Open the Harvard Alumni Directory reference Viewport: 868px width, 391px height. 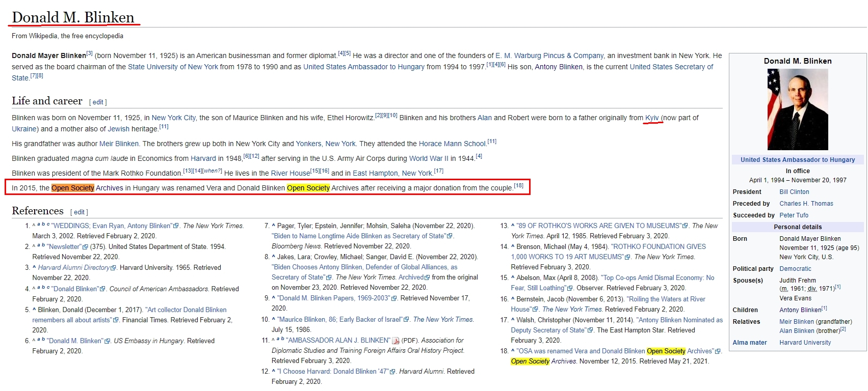coord(74,267)
